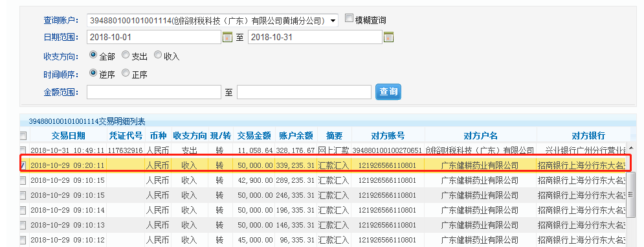Image resolution: width=644 pixels, height=247 pixels.
Task: Click the 对方户名 column header
Action: pyautogui.click(x=480, y=135)
